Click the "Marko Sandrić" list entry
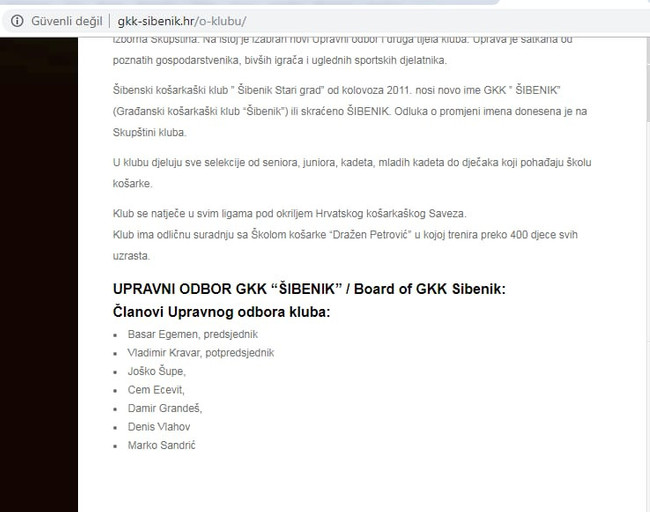 162,445
